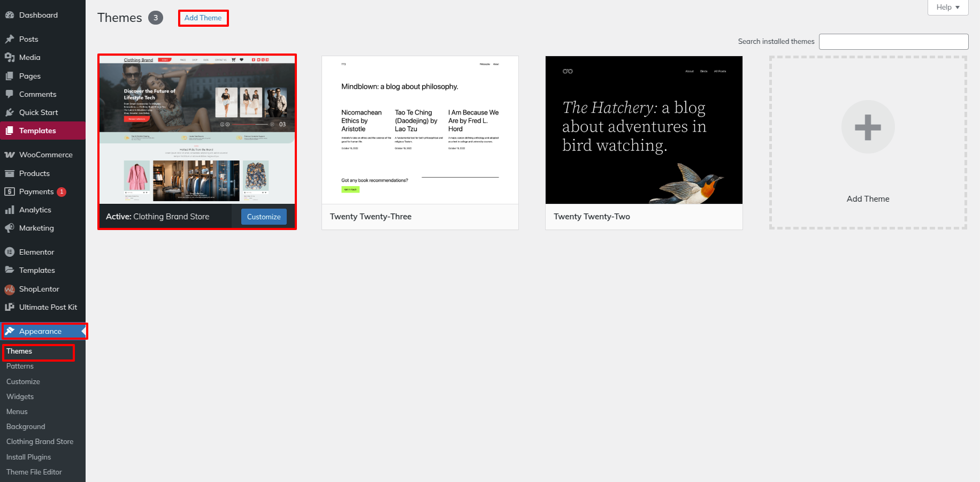Screen dimensions: 980x482
Task: Click the Elementor Templates folder icon
Action: tap(10, 270)
